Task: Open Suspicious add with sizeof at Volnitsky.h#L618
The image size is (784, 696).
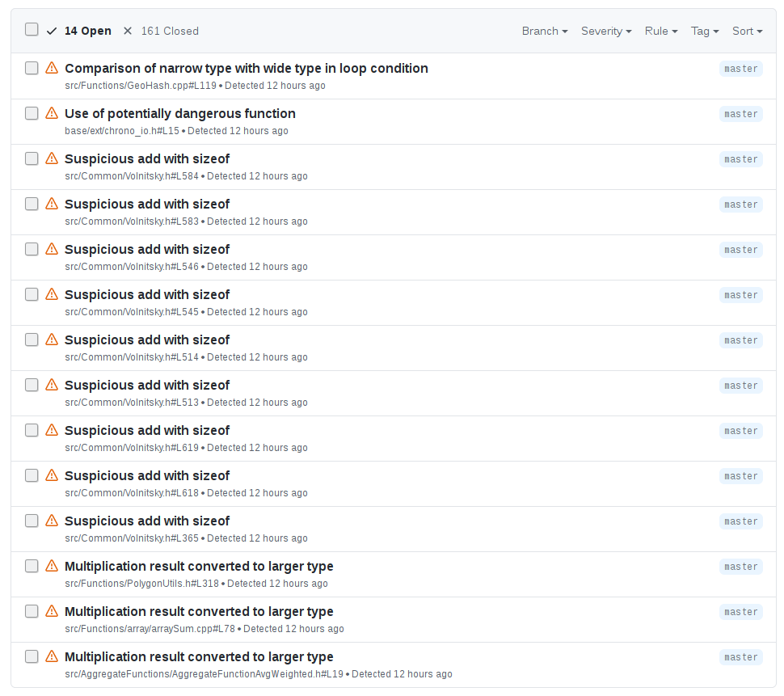Action: pos(147,476)
